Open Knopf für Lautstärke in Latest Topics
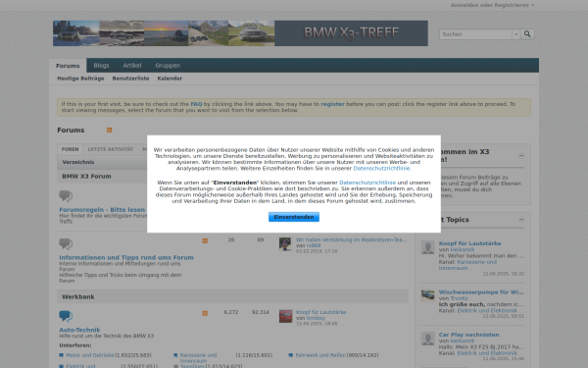Image resolution: width=588 pixels, height=368 pixels. (469, 243)
